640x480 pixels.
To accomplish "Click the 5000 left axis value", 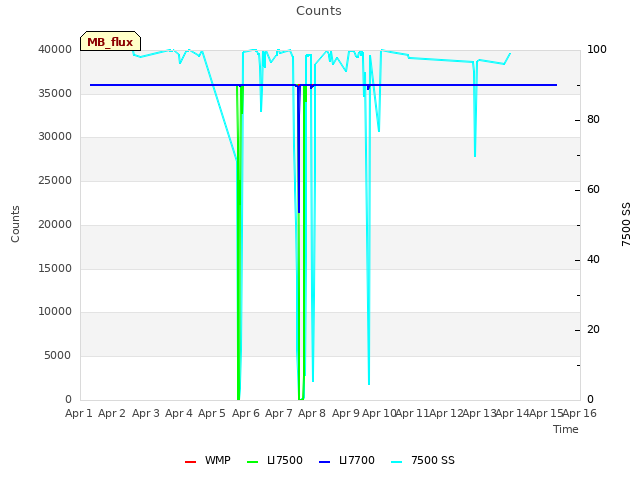I will point(58,356).
